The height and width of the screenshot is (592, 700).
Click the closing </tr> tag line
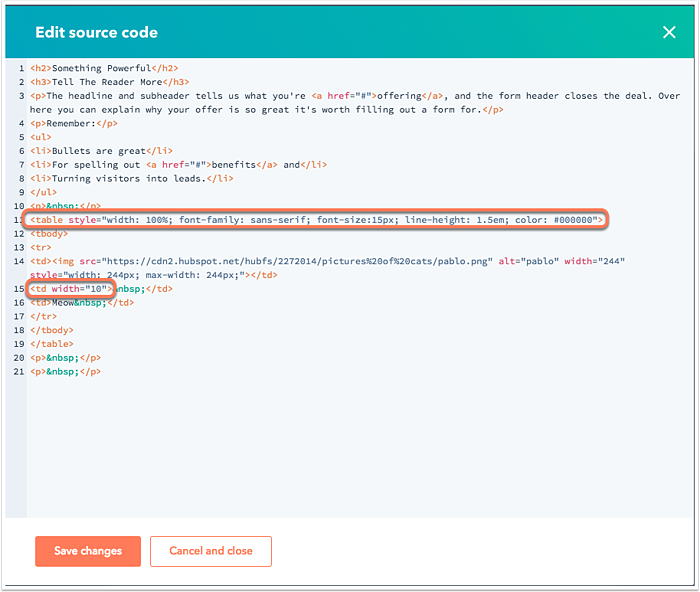pos(43,317)
